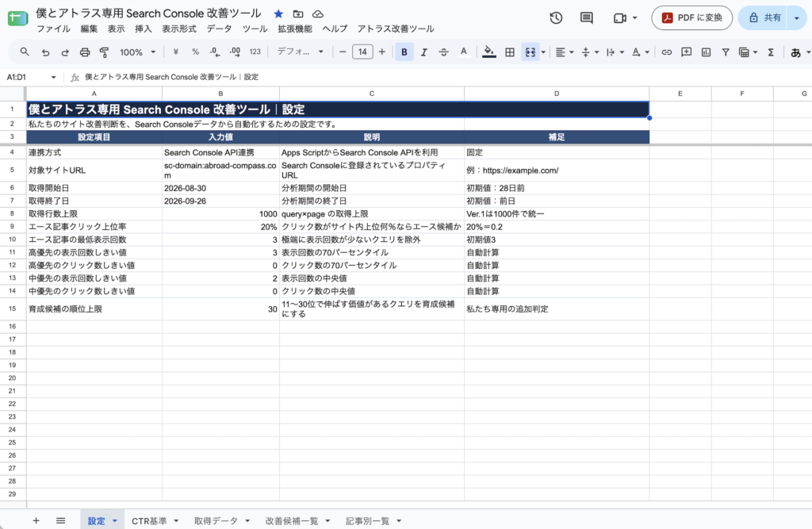Format cells as percent
812x529 pixels.
point(195,52)
